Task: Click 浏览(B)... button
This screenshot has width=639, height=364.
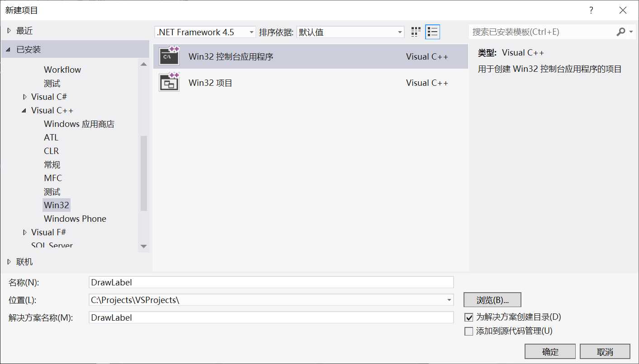Action: pos(492,300)
